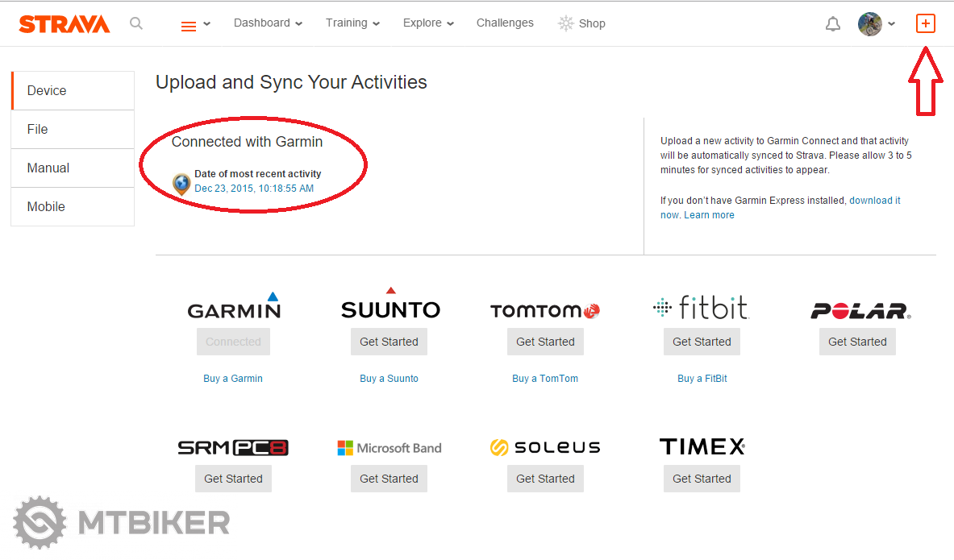Viewport: 954px width, 560px height.
Task: Click the Strava logo
Action: 65,23
